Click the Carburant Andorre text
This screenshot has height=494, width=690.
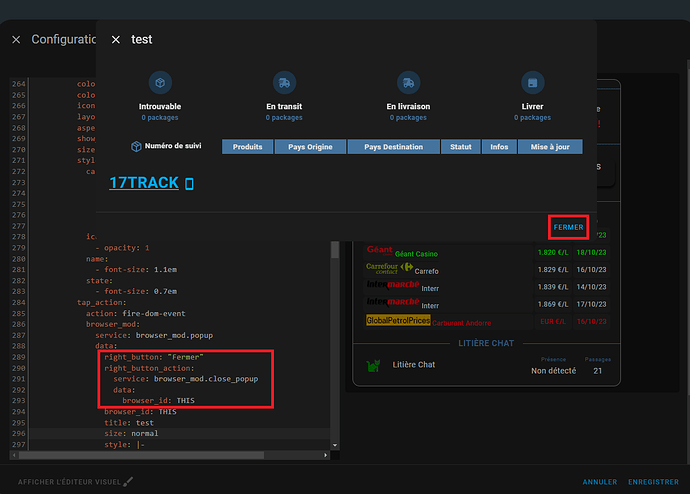coord(462,323)
